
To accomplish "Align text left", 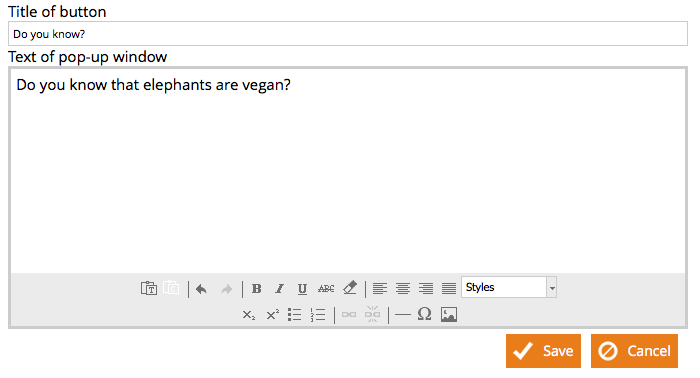I will (x=380, y=288).
